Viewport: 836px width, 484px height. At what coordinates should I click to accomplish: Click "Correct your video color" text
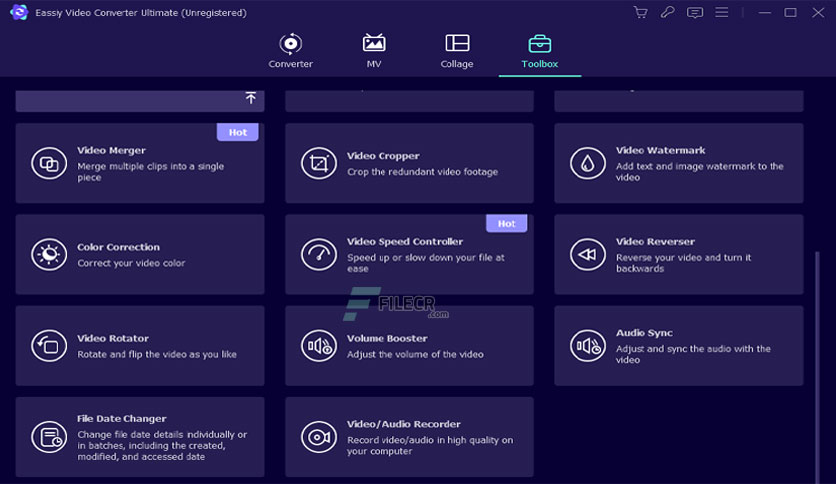(131, 263)
